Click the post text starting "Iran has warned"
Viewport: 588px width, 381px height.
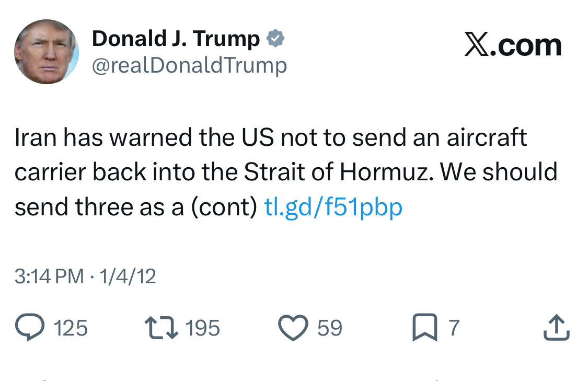[x=271, y=137]
